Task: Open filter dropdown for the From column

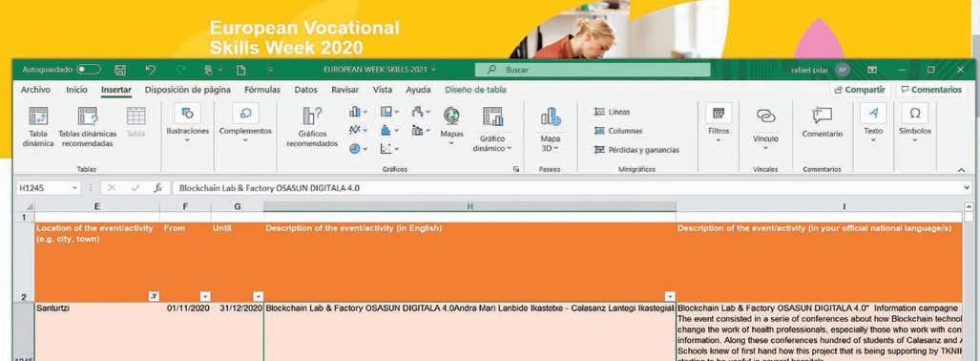Action: 205,297
